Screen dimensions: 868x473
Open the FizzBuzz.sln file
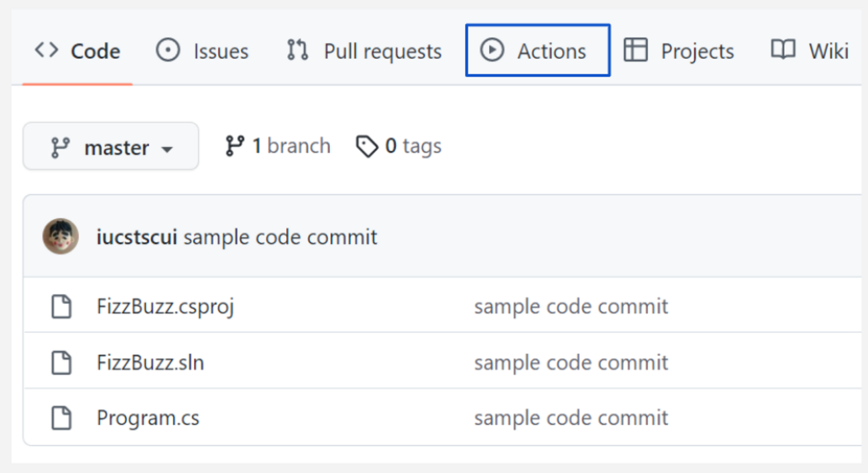pyautogui.click(x=150, y=363)
